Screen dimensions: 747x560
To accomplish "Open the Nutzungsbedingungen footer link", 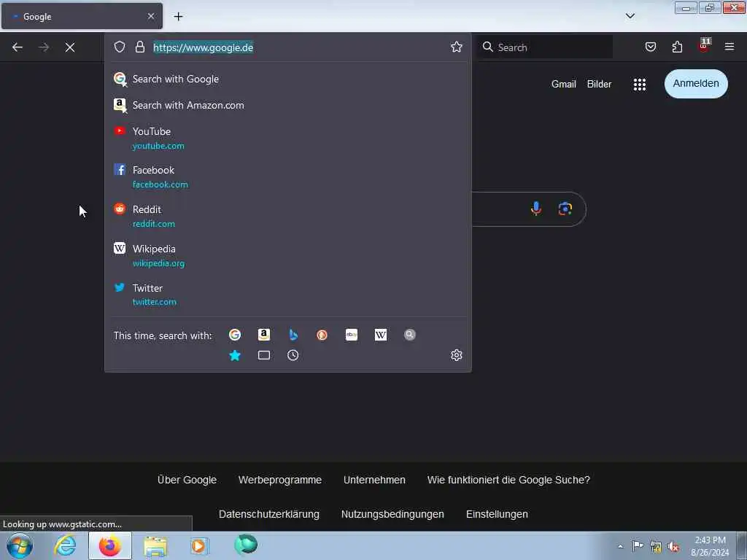I will (x=392, y=514).
